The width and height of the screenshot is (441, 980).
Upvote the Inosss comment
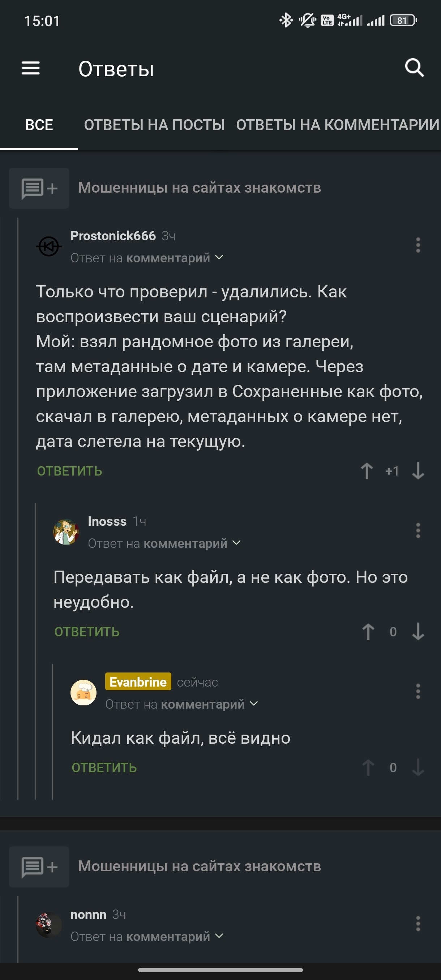[368, 632]
